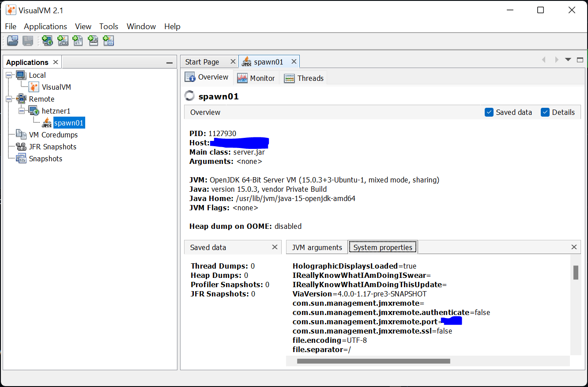This screenshot has height=387, width=588.
Task: Click the spawn01 heading above Overview
Action: [219, 96]
